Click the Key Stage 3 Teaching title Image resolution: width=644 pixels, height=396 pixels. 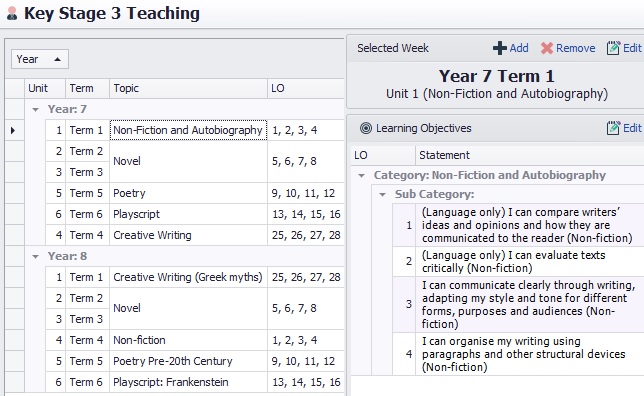[x=112, y=13]
